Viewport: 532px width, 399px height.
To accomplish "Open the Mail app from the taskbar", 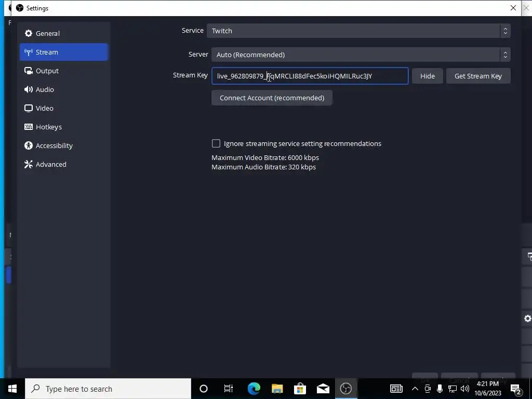I will coord(323,389).
